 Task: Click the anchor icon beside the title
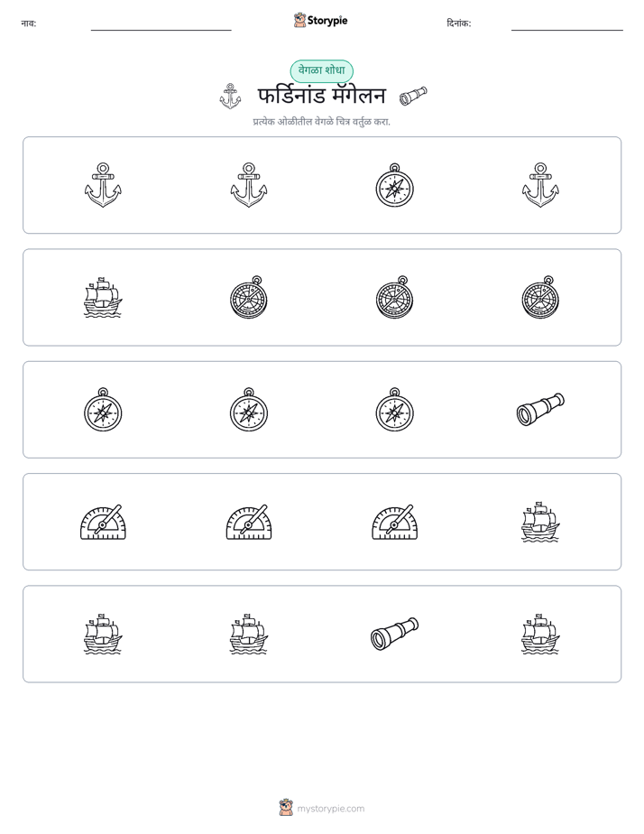pyautogui.click(x=230, y=97)
